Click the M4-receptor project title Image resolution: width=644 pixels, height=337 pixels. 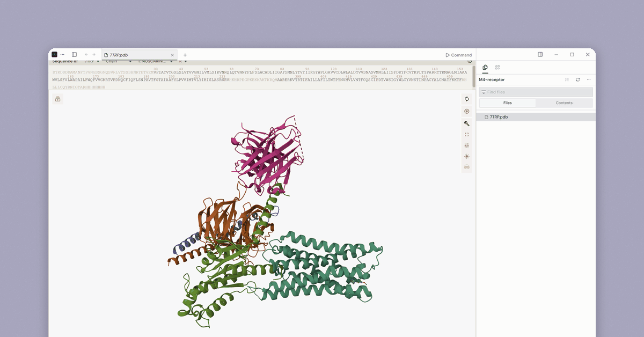point(492,79)
